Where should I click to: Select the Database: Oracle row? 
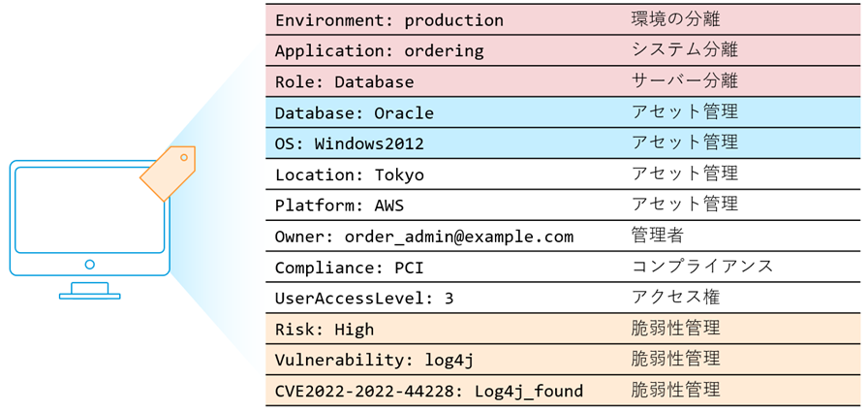[354, 113]
